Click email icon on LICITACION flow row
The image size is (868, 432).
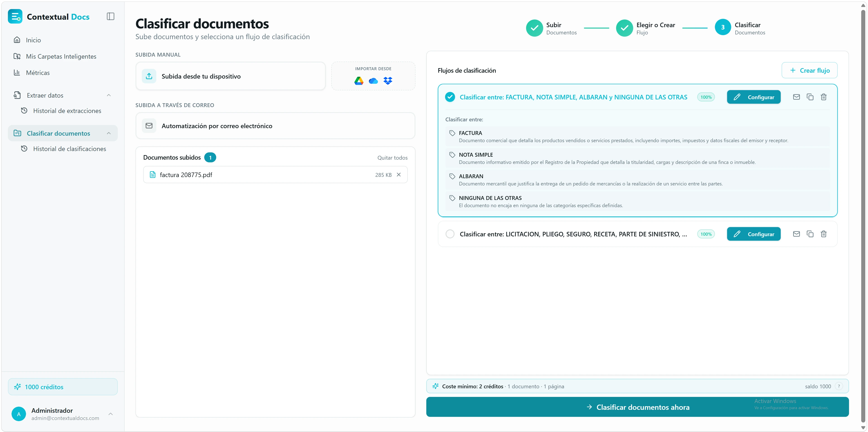[x=797, y=234]
